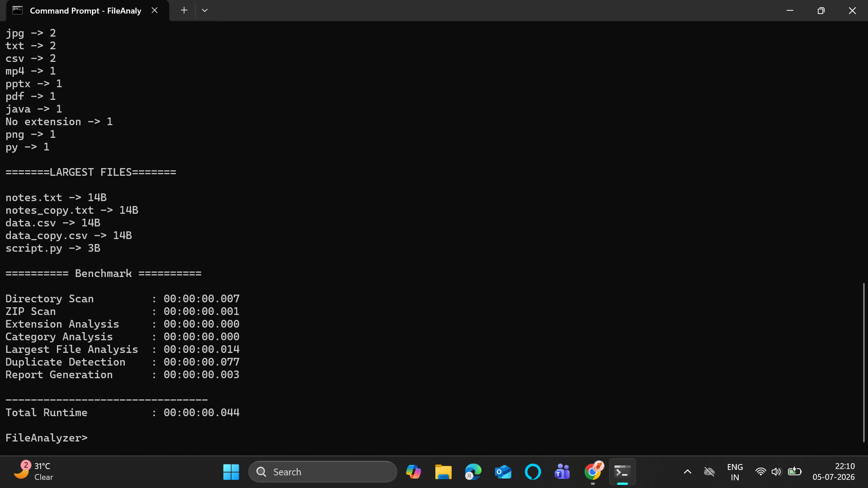This screenshot has height=488, width=868.
Task: Show hidden system tray icons
Action: coord(688,472)
